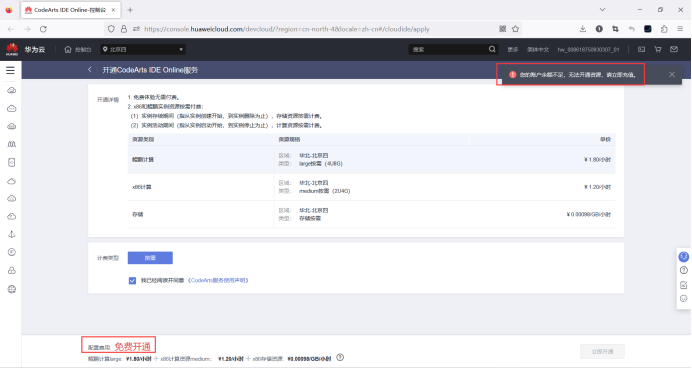Image resolution: width=692 pixels, height=368 pixels.
Task: Click the globe icon in left sidebar
Action: (x=12, y=289)
